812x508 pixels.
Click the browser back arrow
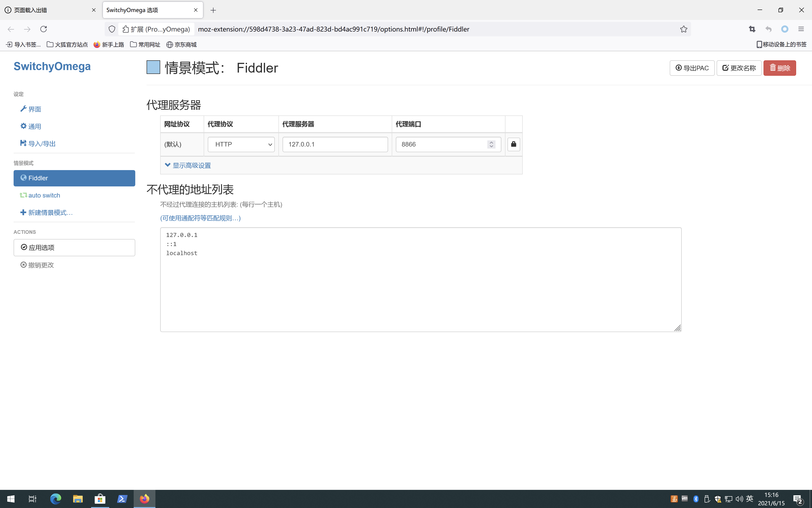11,29
